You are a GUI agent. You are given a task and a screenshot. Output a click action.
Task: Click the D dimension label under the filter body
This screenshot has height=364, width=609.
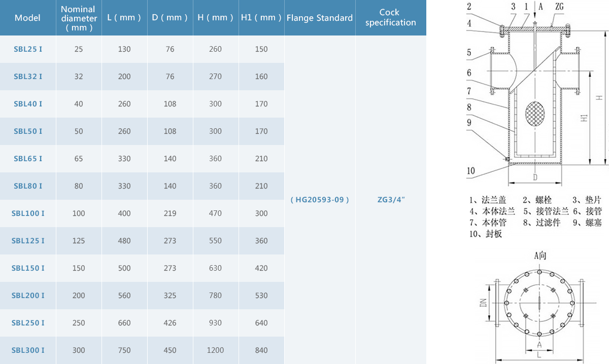tap(535, 177)
